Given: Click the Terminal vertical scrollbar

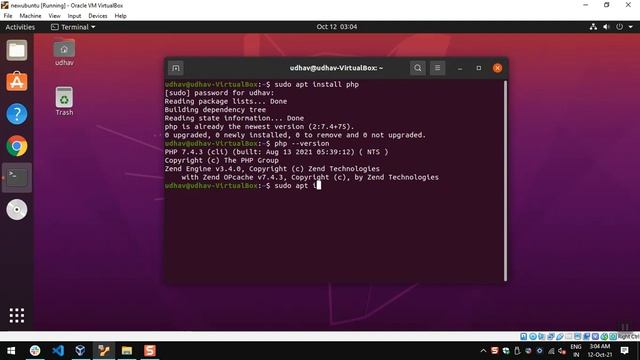Looking at the screenshot, I should point(505,181).
